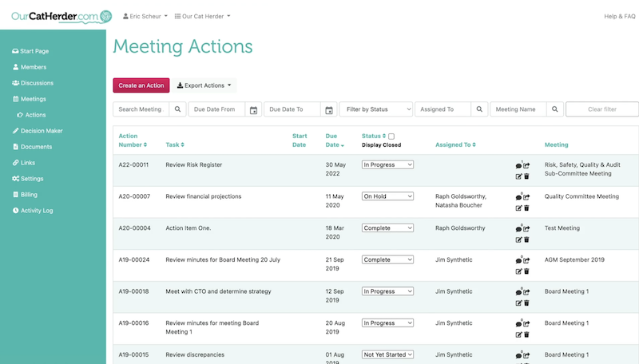Expand the Export Actions dropdown
The image size is (639, 364).
204,85
